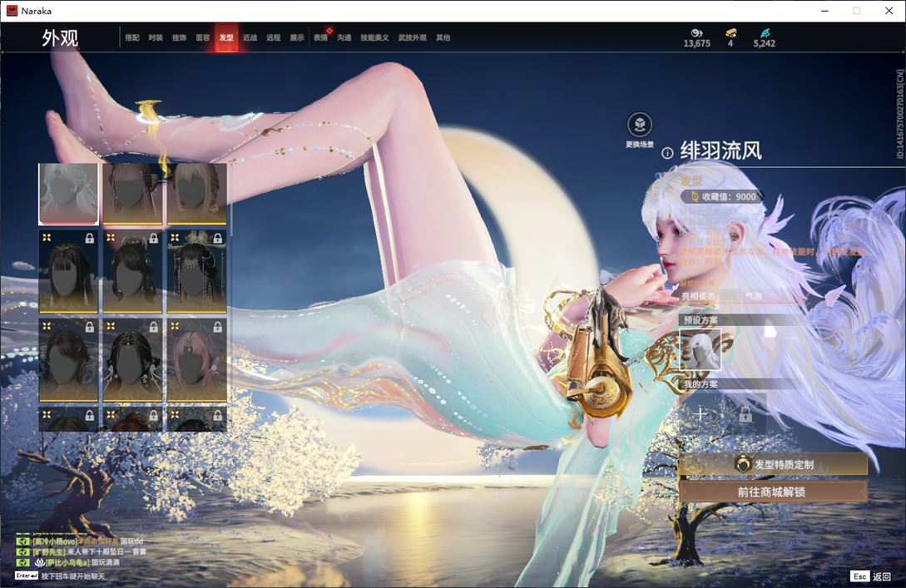Click lock icon on pink hairstyle
Viewport: 906px width, 588px height.
[x=217, y=327]
